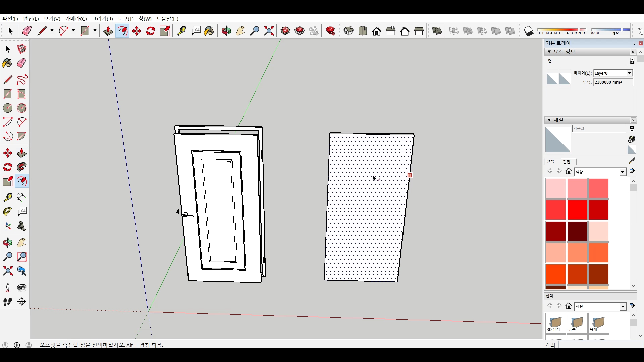Toggle the tray auto-hide pin
Viewport: 644px width, 362px height.
(634, 43)
